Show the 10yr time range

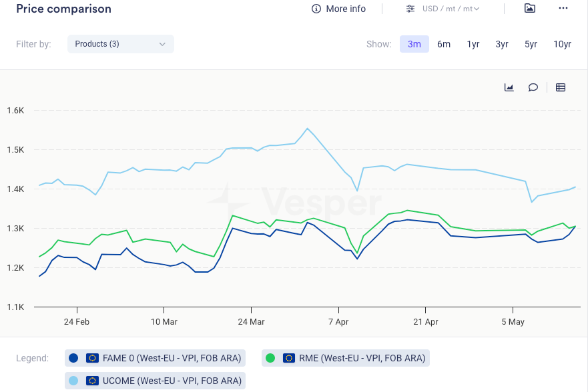(562, 44)
